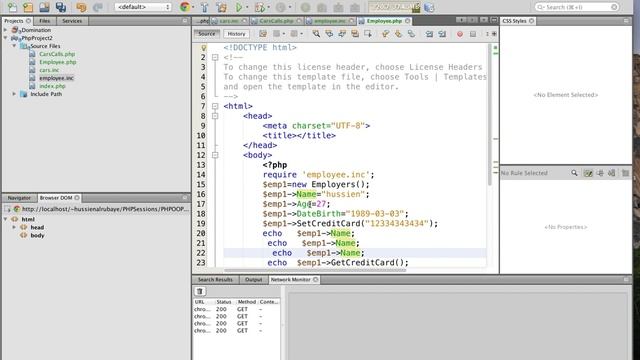Click the History view button

coord(236,34)
